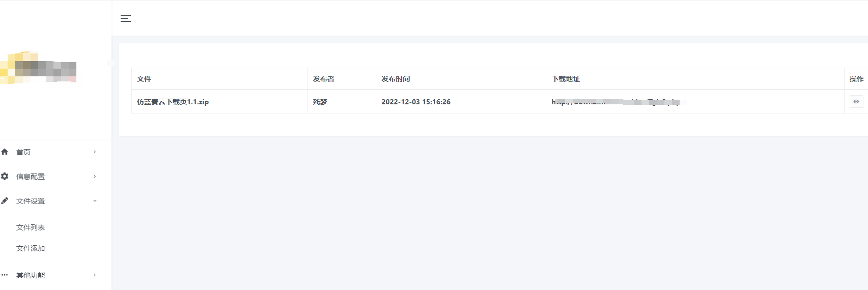Click the 下载地址 column header
868x290 pixels.
tap(566, 79)
